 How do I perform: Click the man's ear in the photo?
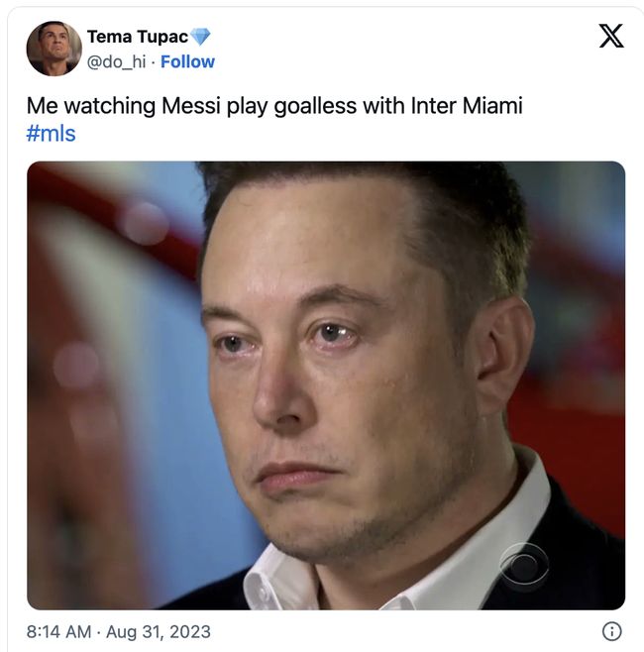pos(504,354)
